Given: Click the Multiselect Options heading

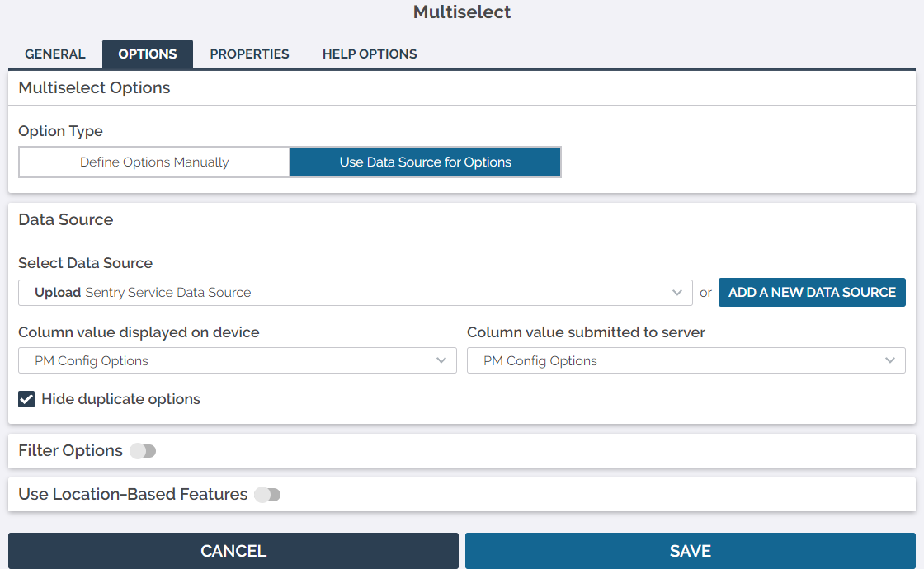Looking at the screenshot, I should tap(94, 87).
